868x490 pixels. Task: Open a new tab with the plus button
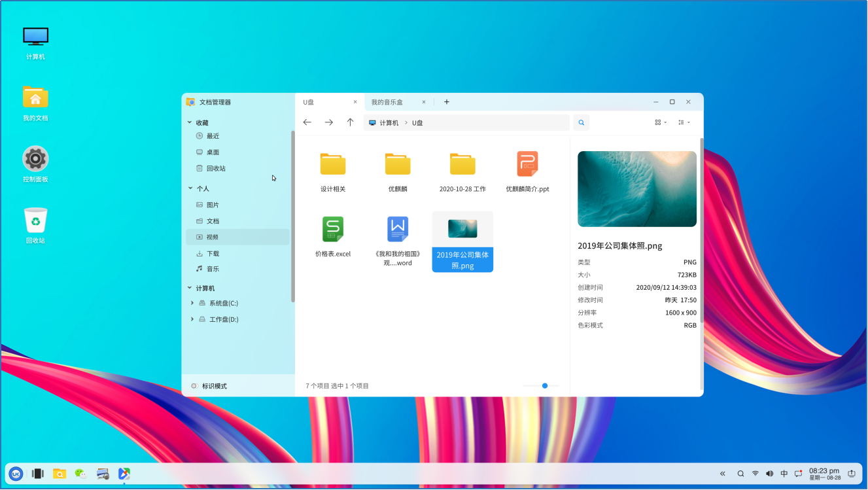pyautogui.click(x=446, y=101)
